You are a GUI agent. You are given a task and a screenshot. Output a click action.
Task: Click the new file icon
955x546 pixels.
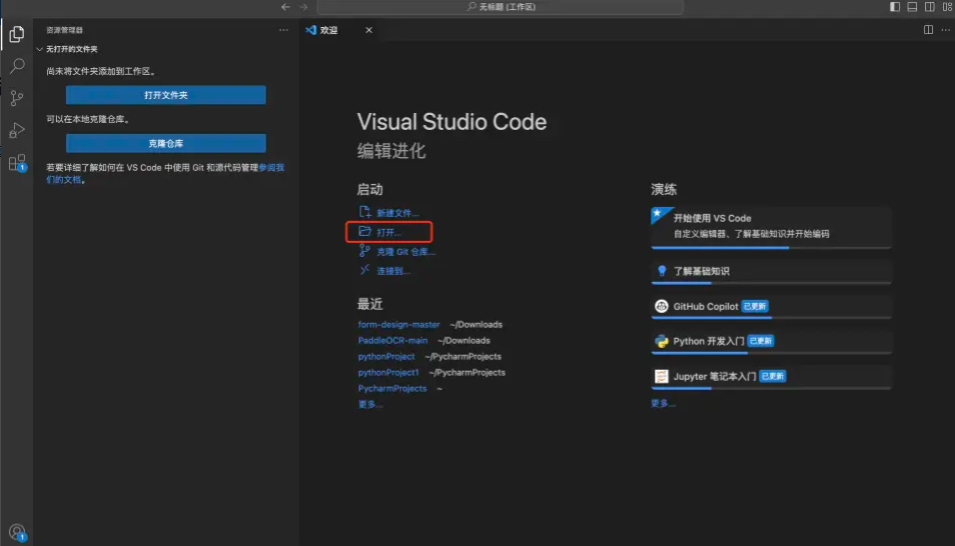click(365, 211)
